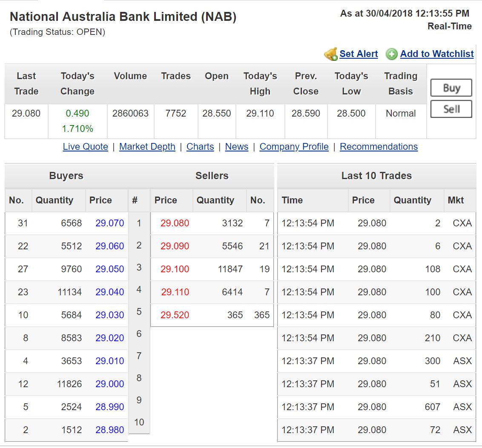Click the Last 10 Trades header
This screenshot has height=448, width=482.
(376, 176)
